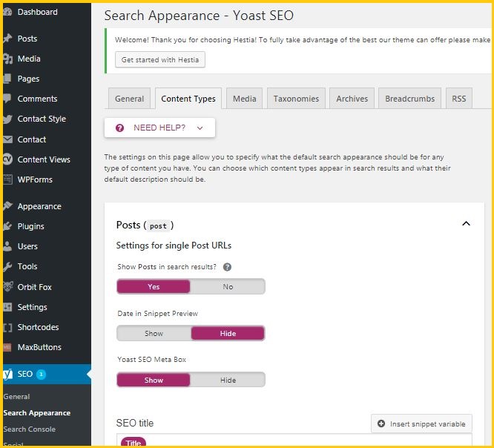
Task: Set Show Posts in search results to Yes
Action: 154,287
